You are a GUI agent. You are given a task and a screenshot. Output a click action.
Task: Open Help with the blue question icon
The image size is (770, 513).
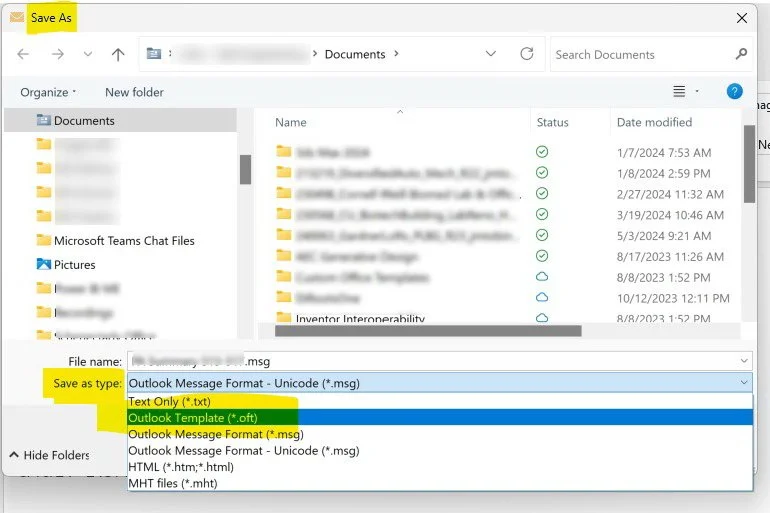pos(734,91)
